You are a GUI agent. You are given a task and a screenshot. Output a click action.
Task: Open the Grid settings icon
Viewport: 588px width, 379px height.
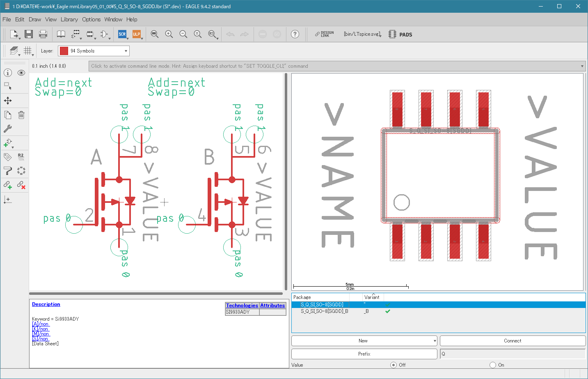tap(27, 51)
